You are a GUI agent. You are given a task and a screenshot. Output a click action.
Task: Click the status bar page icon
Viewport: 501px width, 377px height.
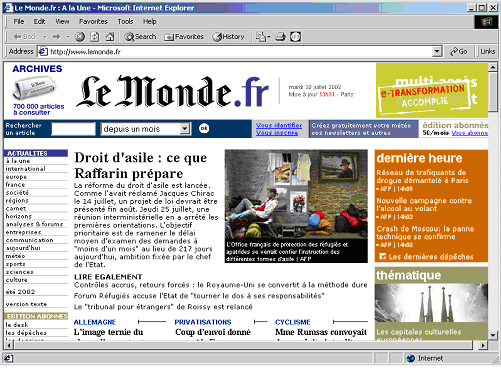tap(8, 358)
